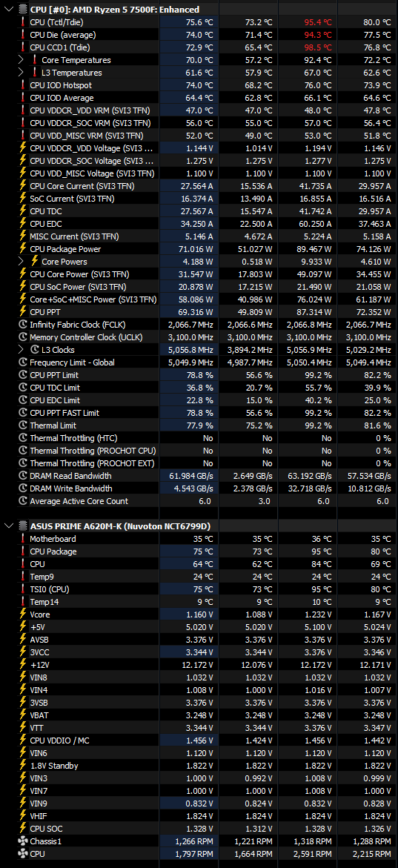Collapse the CPU [#0] AMD Ryzen section
The height and width of the screenshot is (868, 398).
tap(7, 10)
